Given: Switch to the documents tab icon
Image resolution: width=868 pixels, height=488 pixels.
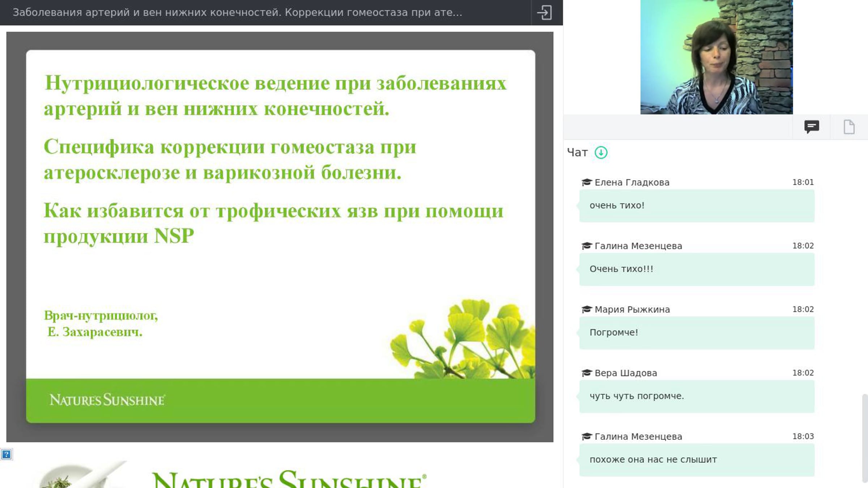Looking at the screenshot, I should pos(849,127).
